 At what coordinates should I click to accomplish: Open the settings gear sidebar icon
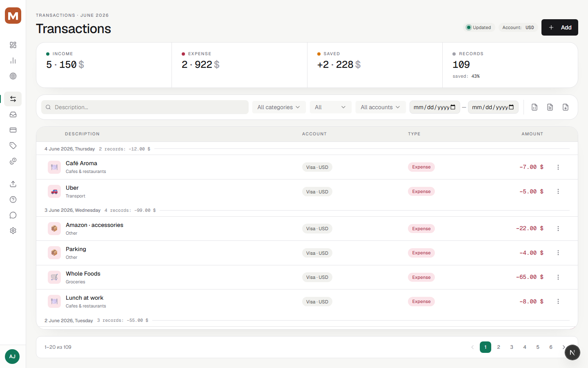click(13, 231)
